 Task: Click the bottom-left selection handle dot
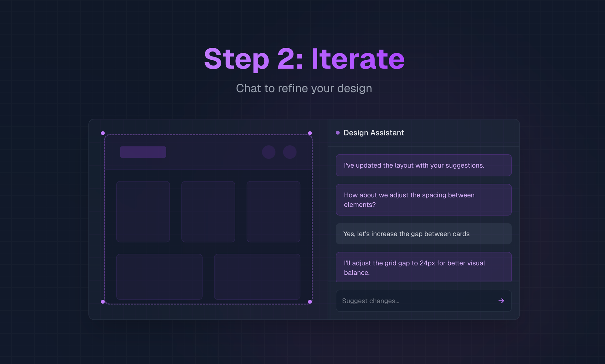coord(103,302)
